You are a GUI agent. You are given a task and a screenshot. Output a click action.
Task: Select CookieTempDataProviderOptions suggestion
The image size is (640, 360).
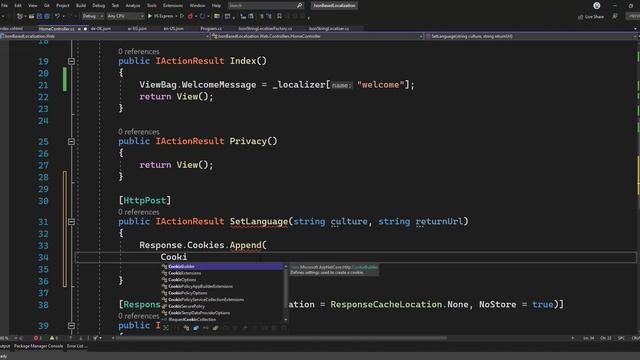(x=221, y=313)
